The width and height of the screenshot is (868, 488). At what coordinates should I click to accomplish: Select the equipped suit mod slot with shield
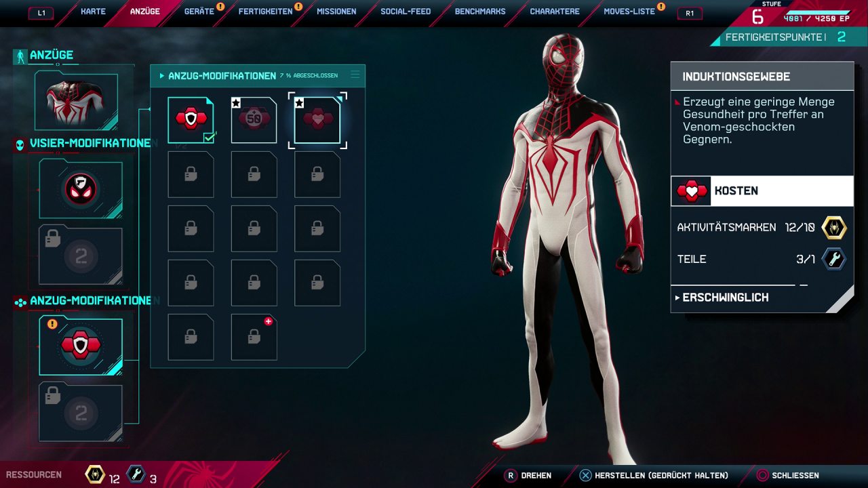[81, 346]
